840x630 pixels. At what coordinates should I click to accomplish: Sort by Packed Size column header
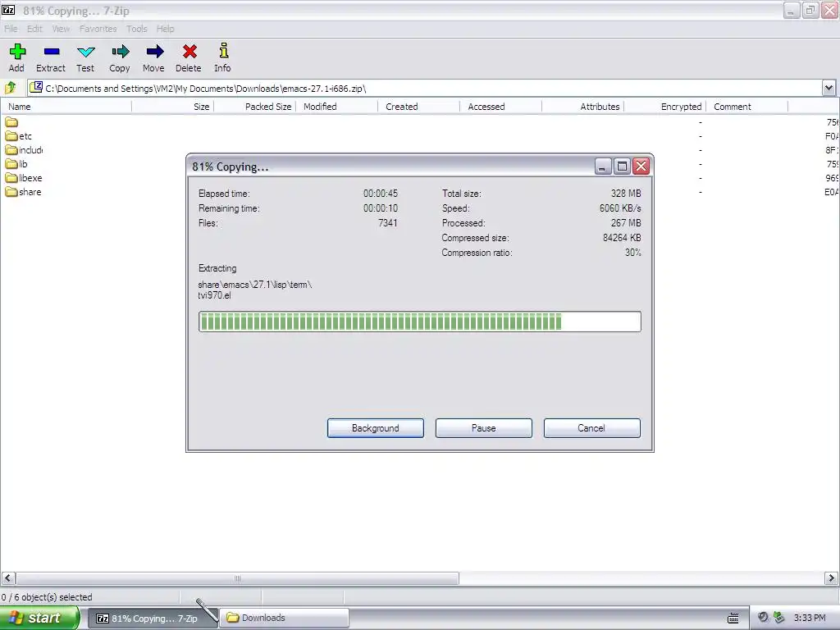(255, 107)
